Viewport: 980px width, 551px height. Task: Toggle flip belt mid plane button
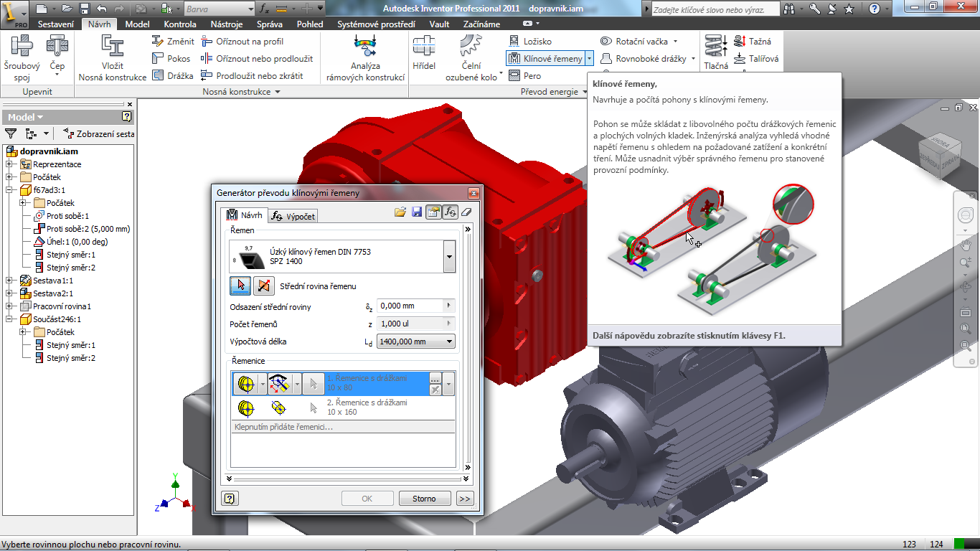pos(264,286)
